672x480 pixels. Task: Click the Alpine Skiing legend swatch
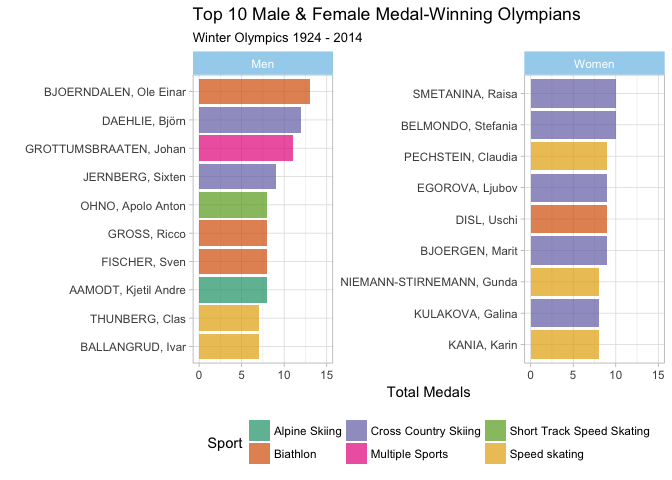coord(259,430)
